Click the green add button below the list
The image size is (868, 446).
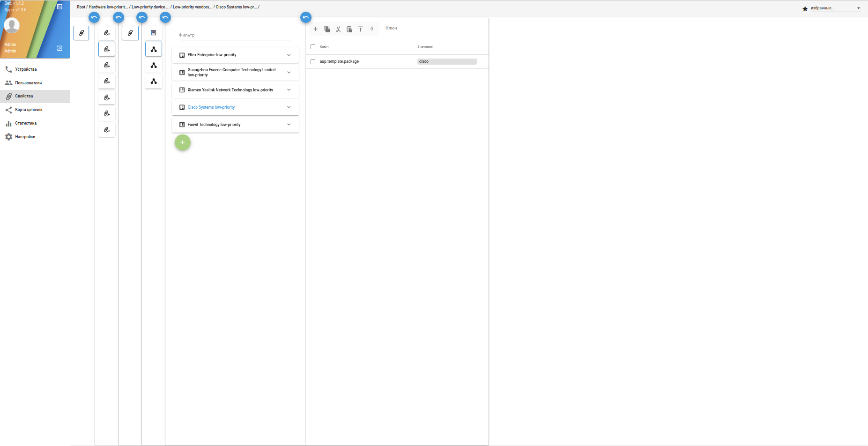pyautogui.click(x=183, y=142)
